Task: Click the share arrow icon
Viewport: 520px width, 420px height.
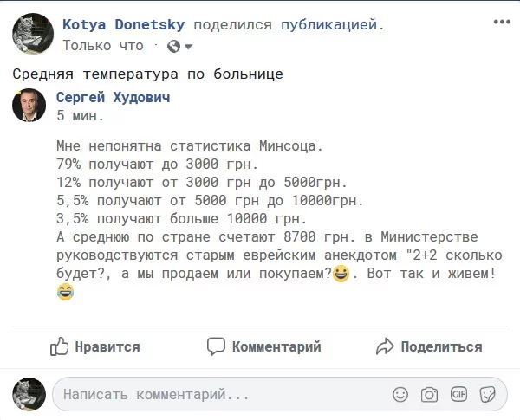Action: click(x=385, y=346)
